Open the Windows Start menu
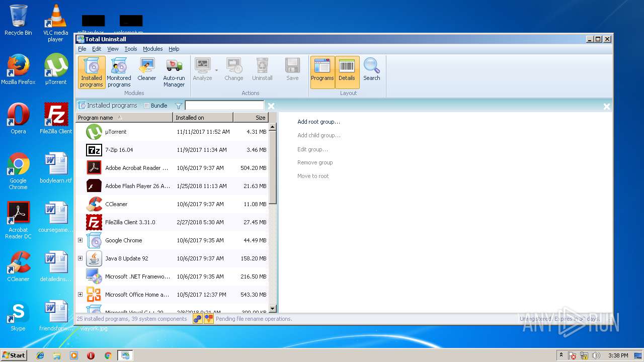The width and height of the screenshot is (644, 362). (14, 355)
